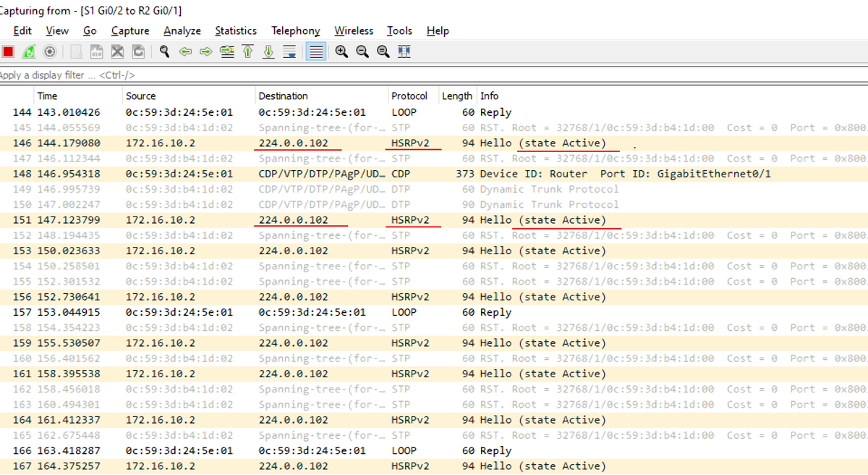Select packet 151 HSRPv2 Hello row
Image resolution: width=868 pixels, height=475 pixels.
click(x=434, y=220)
